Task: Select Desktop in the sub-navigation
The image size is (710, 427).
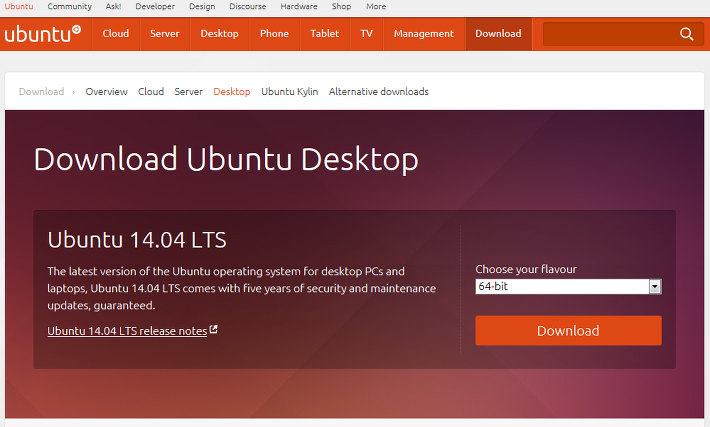Action: (x=232, y=92)
